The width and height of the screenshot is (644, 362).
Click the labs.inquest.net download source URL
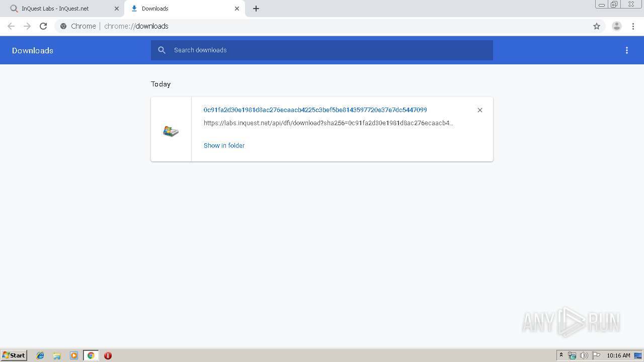click(x=329, y=123)
